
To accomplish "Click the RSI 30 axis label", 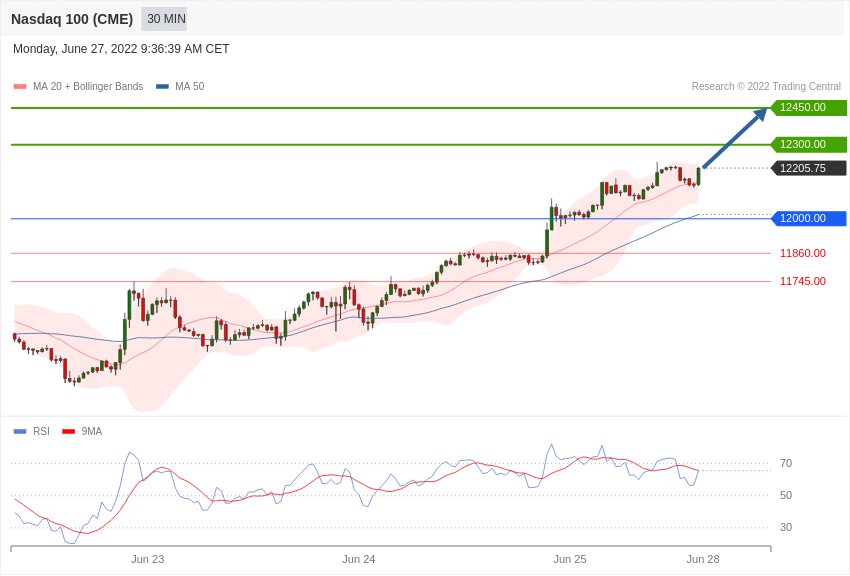I will pos(786,527).
